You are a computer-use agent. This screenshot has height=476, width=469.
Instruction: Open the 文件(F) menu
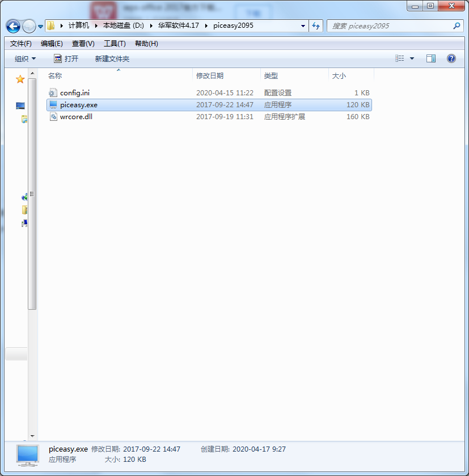(x=20, y=44)
